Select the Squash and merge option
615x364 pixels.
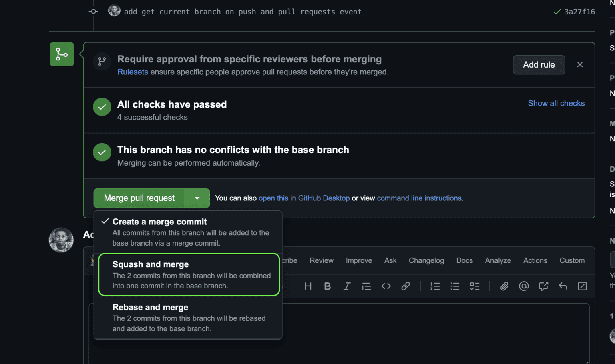click(189, 274)
